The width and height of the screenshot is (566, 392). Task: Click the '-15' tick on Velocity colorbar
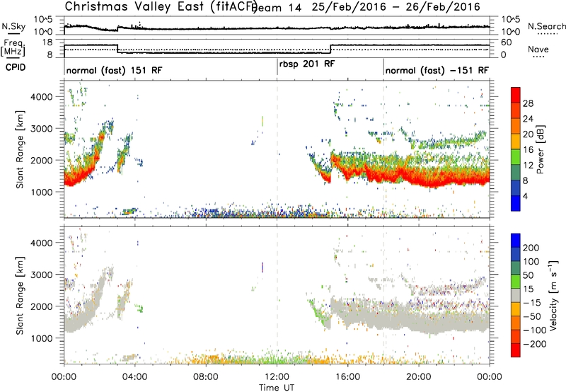532,302
